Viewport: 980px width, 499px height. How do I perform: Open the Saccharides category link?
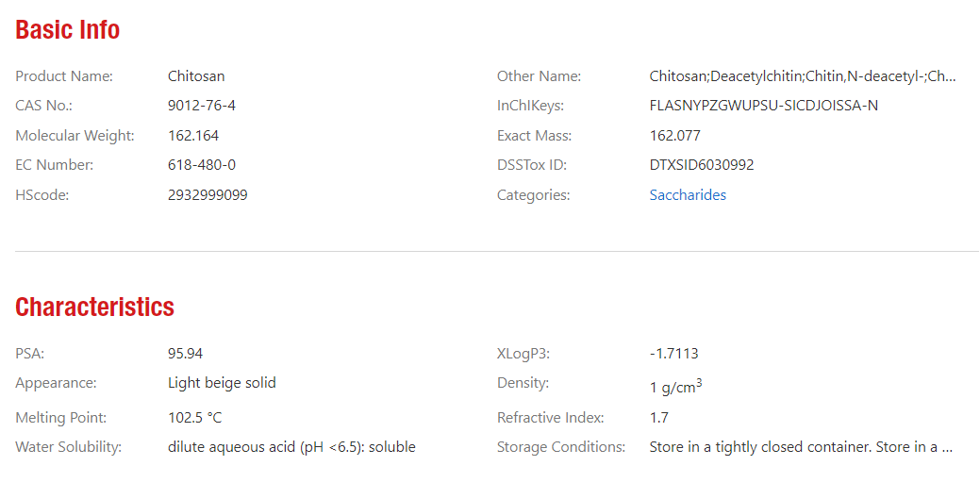pos(688,195)
